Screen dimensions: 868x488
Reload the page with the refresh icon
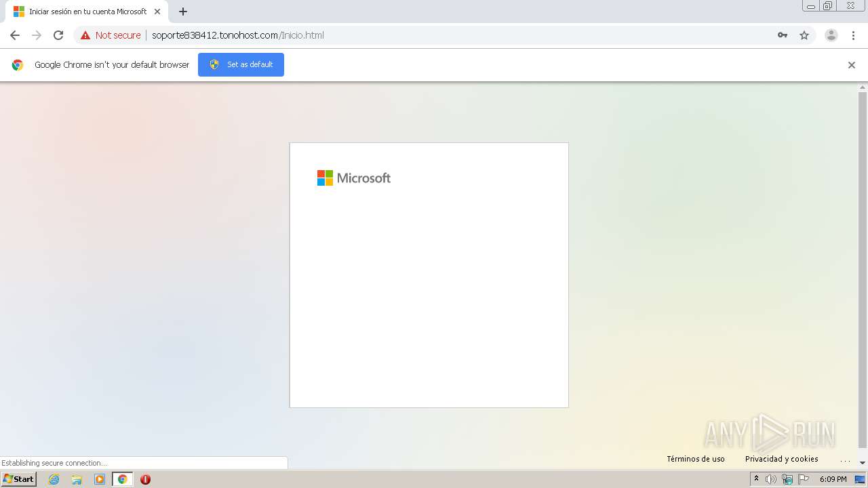tap(58, 35)
